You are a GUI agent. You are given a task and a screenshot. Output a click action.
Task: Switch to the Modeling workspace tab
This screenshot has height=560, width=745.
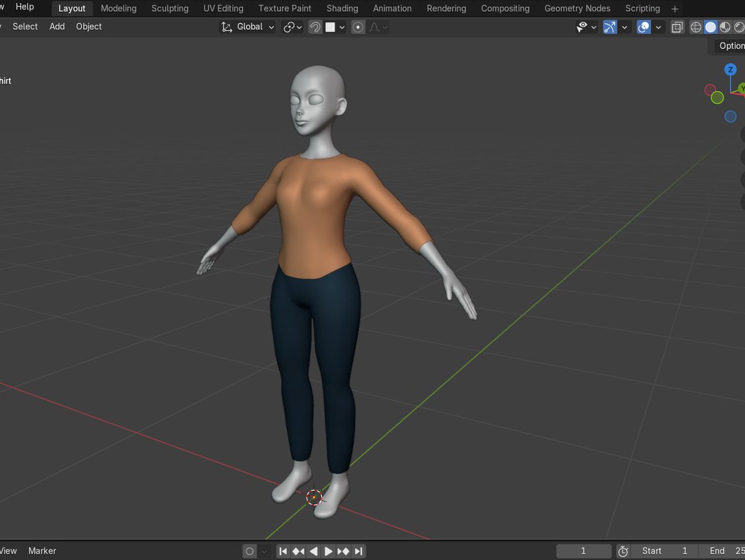119,8
